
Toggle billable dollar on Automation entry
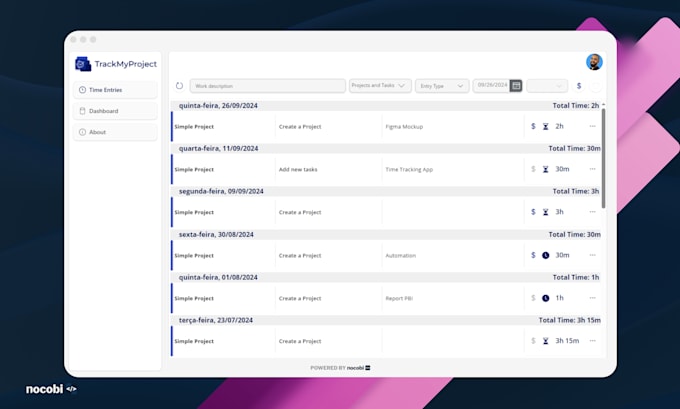[533, 255]
